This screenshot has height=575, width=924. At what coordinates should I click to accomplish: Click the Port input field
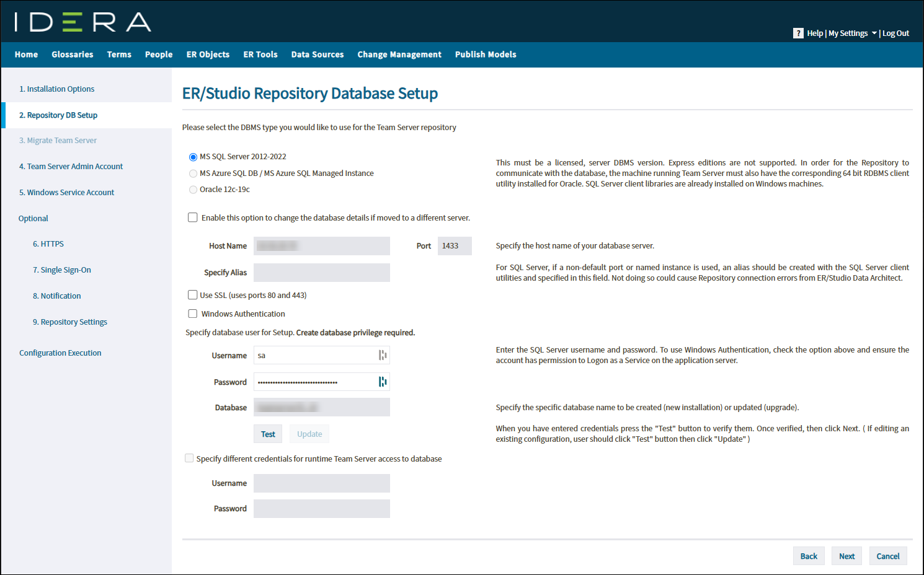455,246
